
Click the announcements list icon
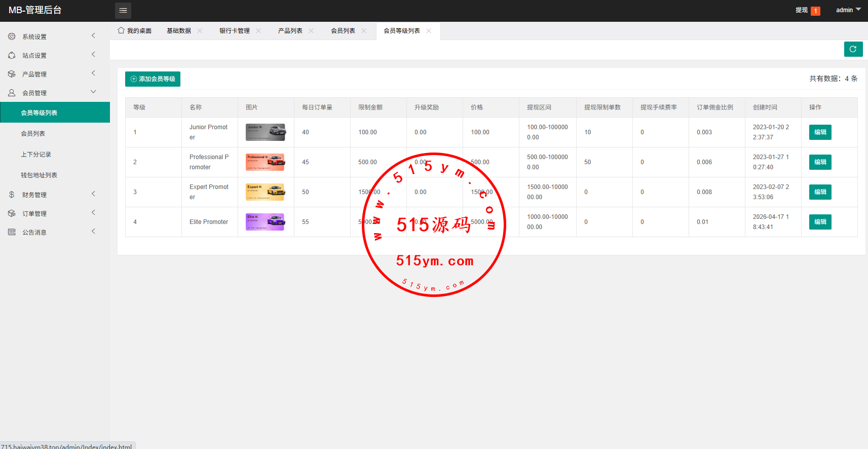point(12,232)
